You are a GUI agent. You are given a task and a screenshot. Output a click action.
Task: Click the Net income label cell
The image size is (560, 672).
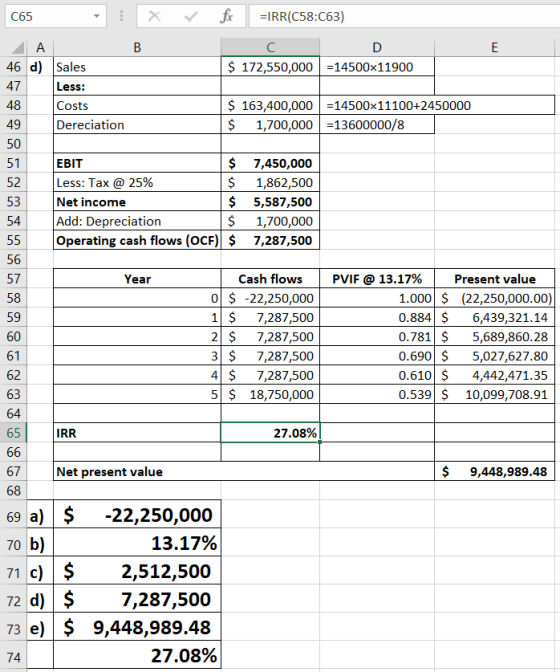click(137, 202)
